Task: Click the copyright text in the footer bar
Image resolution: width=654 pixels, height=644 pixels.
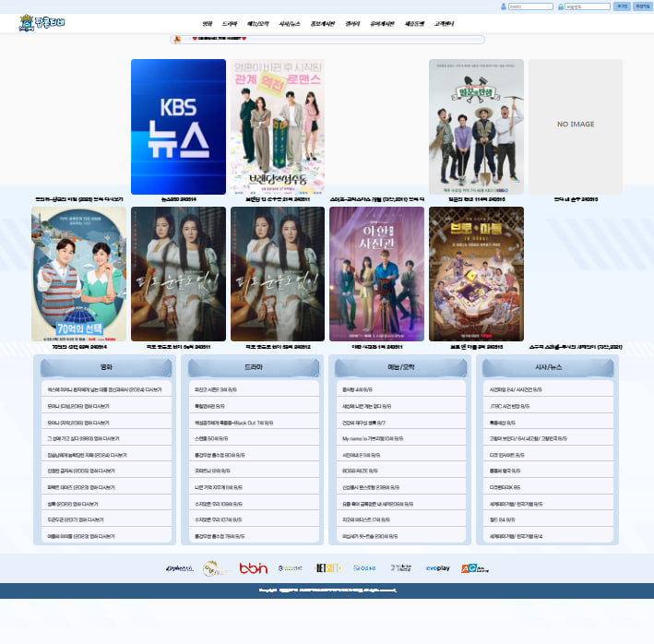Action: [x=327, y=590]
